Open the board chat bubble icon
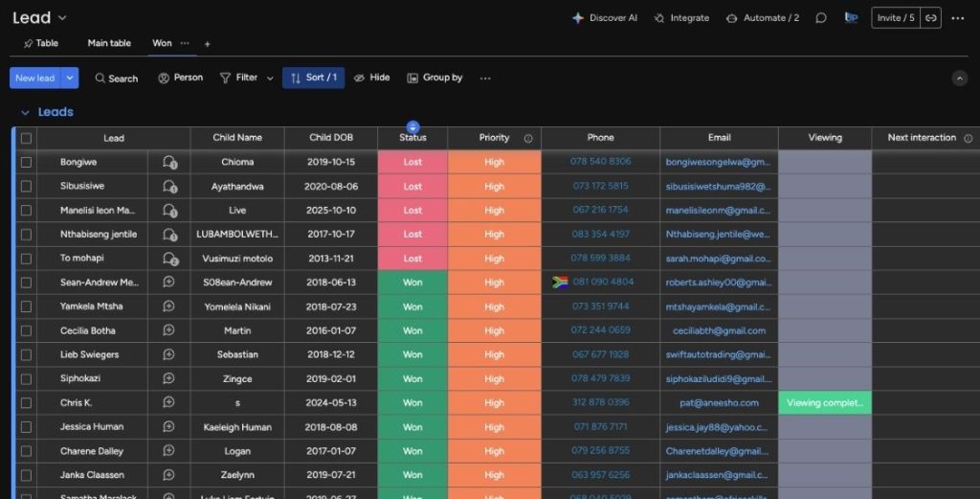Image resolution: width=980 pixels, height=499 pixels. tap(820, 18)
